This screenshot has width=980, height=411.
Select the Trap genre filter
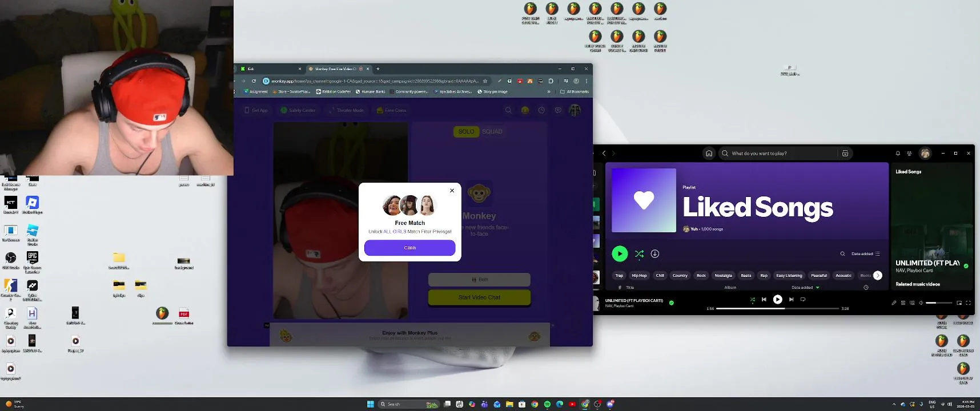[619, 275]
